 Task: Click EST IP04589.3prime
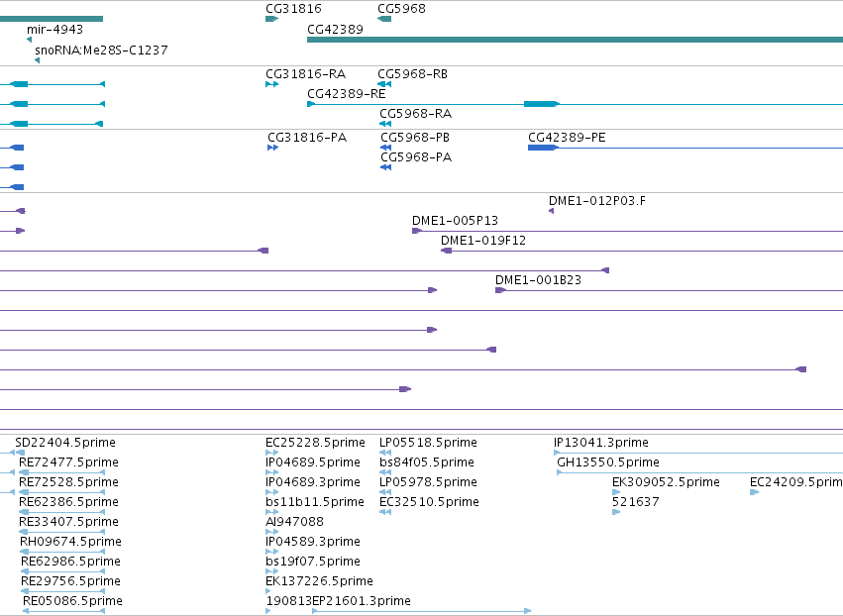[x=313, y=542]
